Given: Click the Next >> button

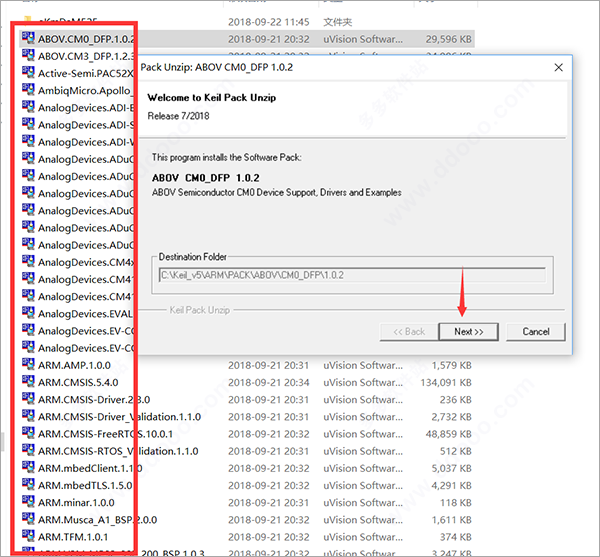Looking at the screenshot, I should click(x=468, y=332).
